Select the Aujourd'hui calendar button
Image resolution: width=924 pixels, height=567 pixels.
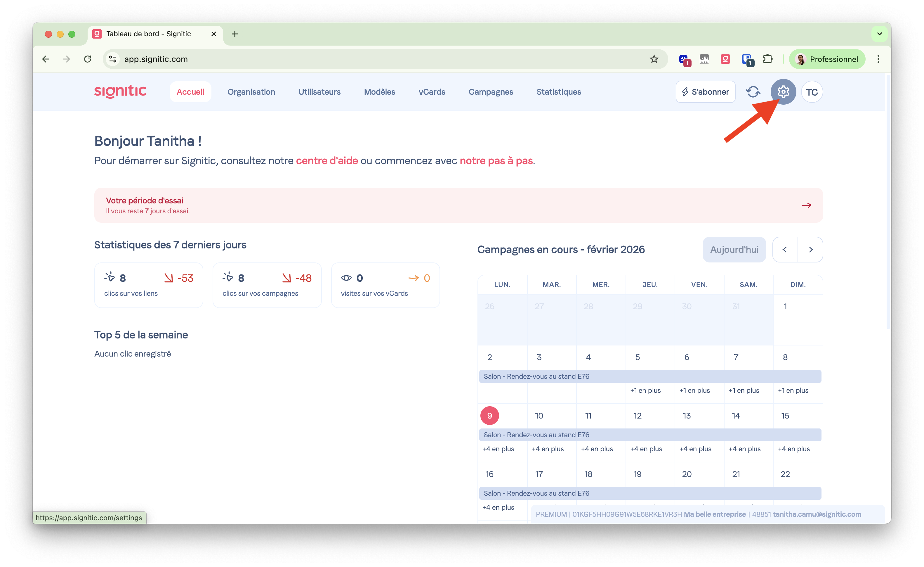[x=734, y=250]
